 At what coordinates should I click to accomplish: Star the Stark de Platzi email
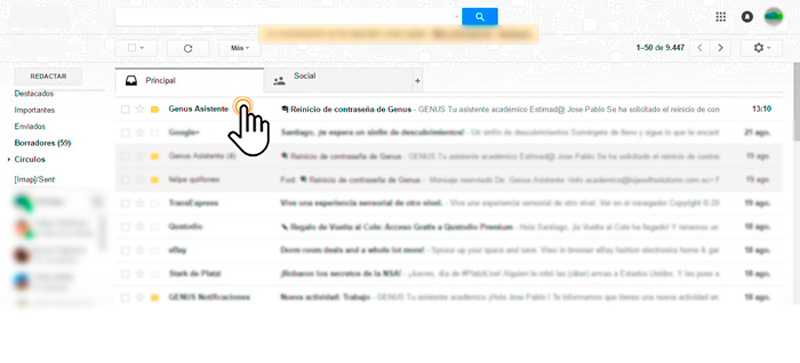point(140,274)
